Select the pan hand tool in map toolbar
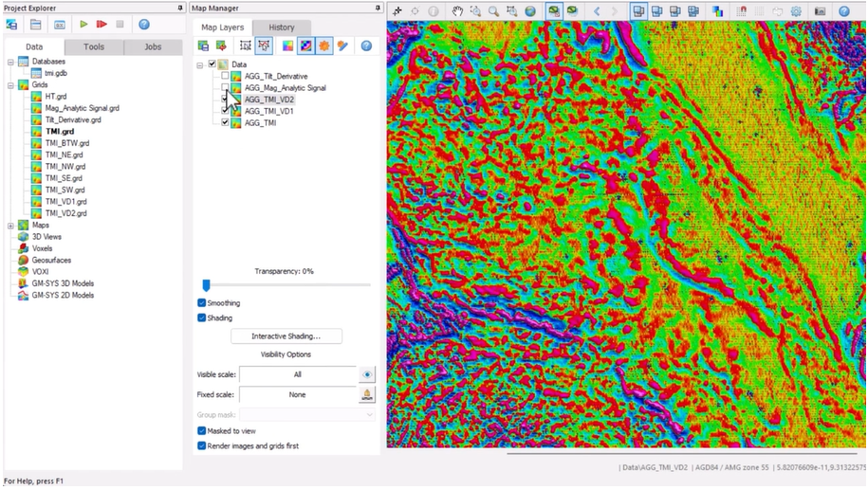 pos(457,11)
